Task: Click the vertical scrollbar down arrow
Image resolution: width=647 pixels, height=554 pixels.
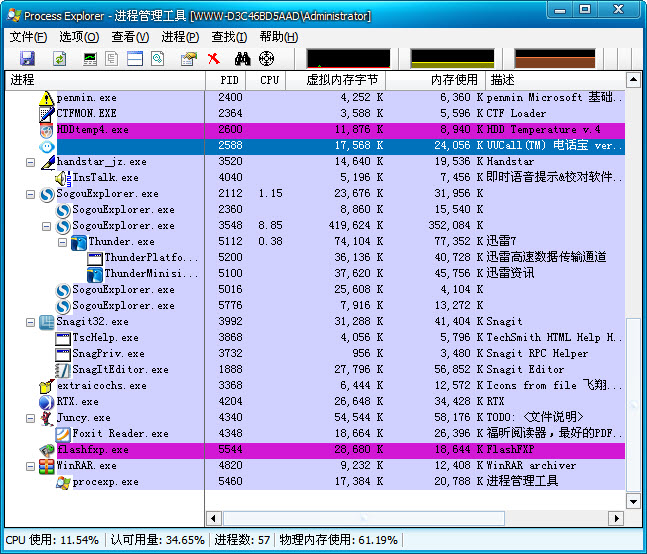Action: [633, 501]
